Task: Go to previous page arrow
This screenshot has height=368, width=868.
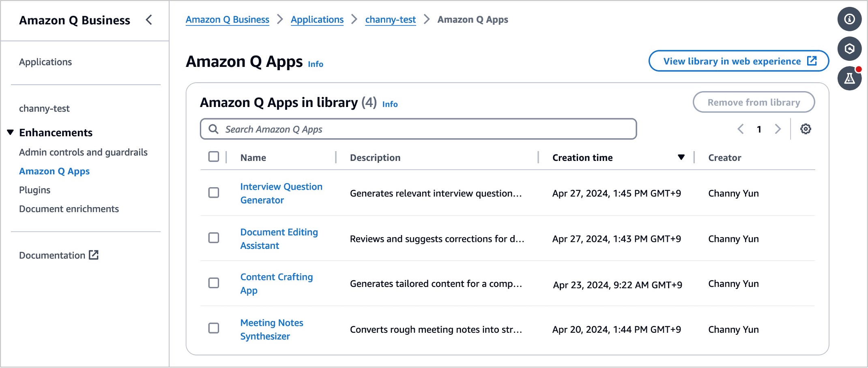Action: click(x=741, y=129)
